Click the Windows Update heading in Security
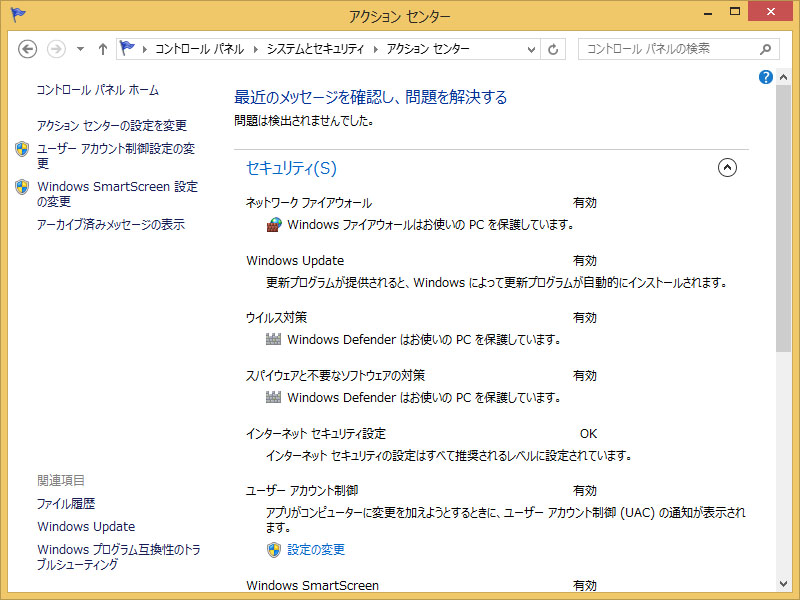Viewport: 800px width, 600px height. click(x=295, y=260)
